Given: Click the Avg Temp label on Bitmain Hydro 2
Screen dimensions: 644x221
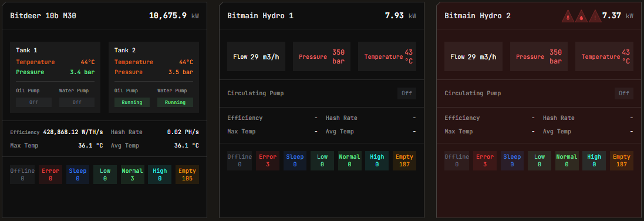Looking at the screenshot, I should tap(557, 132).
